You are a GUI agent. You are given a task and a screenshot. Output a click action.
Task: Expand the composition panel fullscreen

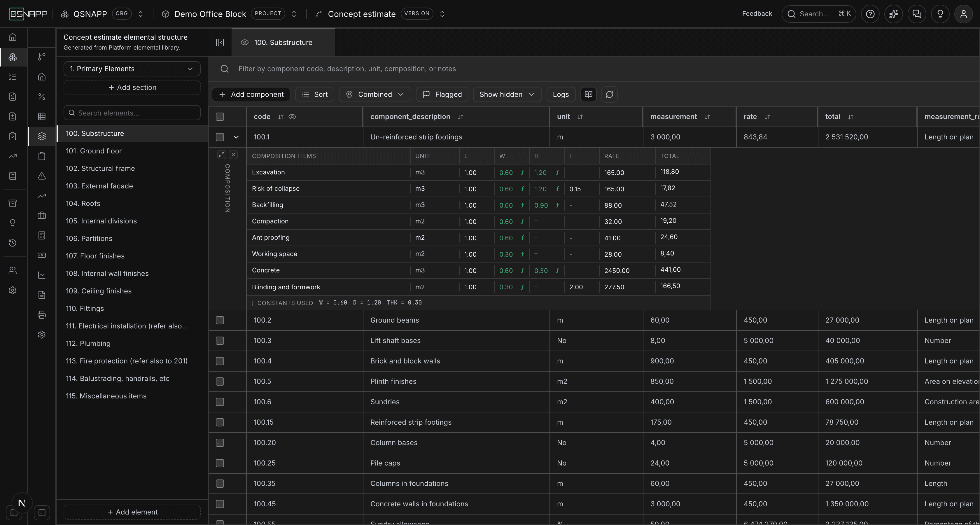point(221,155)
